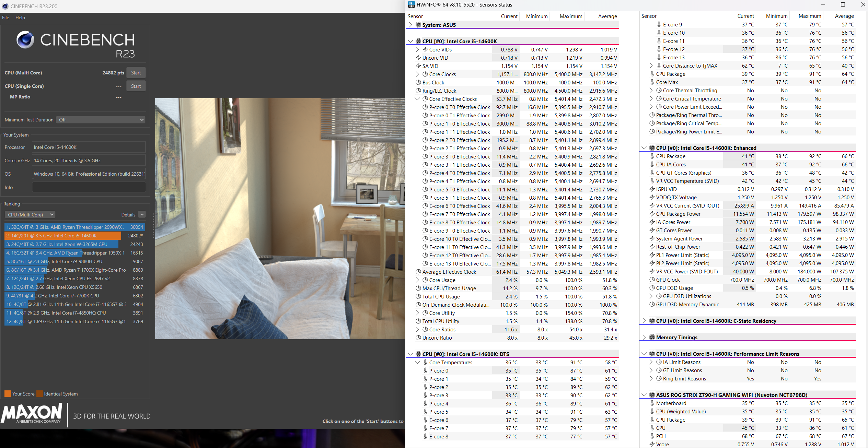Click the P-core 0 T0 Effective Clock icon
Viewport: 868px width, 448px height.
pos(425,107)
